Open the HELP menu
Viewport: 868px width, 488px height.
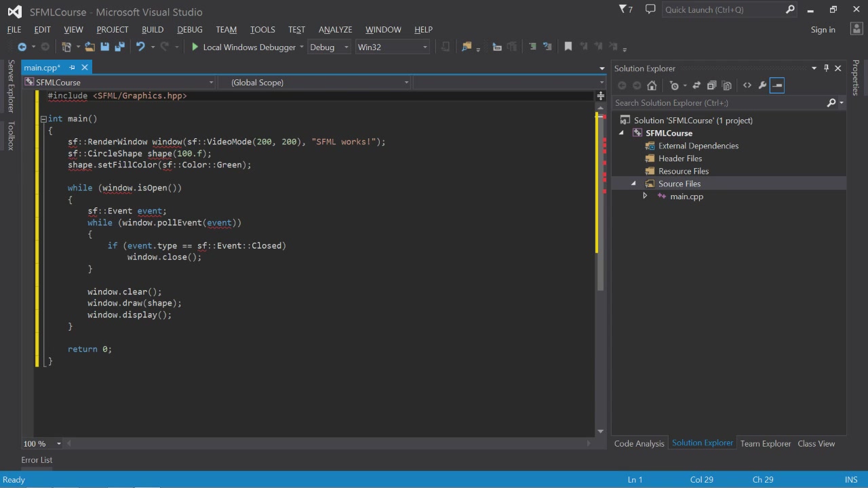tap(423, 30)
